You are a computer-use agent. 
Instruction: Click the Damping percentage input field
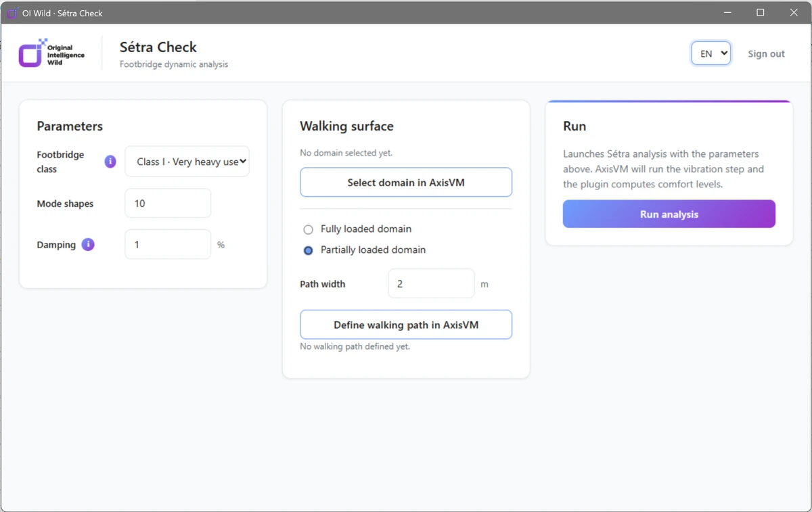pos(168,244)
